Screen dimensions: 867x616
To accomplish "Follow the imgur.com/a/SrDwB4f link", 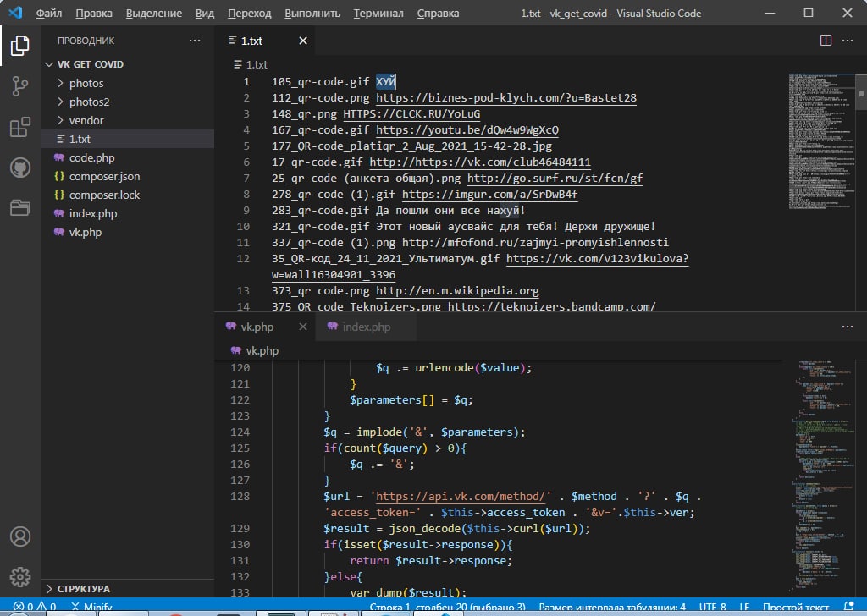I will (x=490, y=194).
